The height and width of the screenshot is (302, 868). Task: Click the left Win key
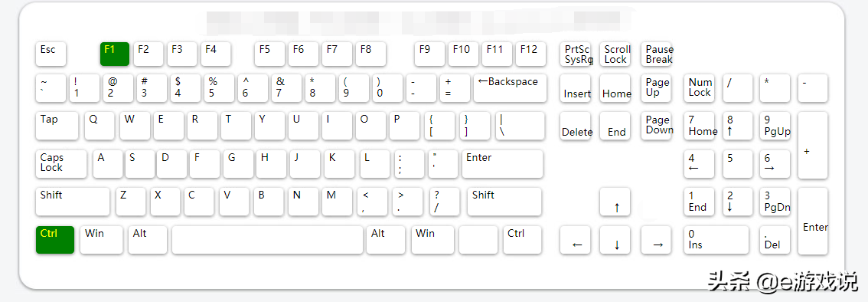[101, 239]
